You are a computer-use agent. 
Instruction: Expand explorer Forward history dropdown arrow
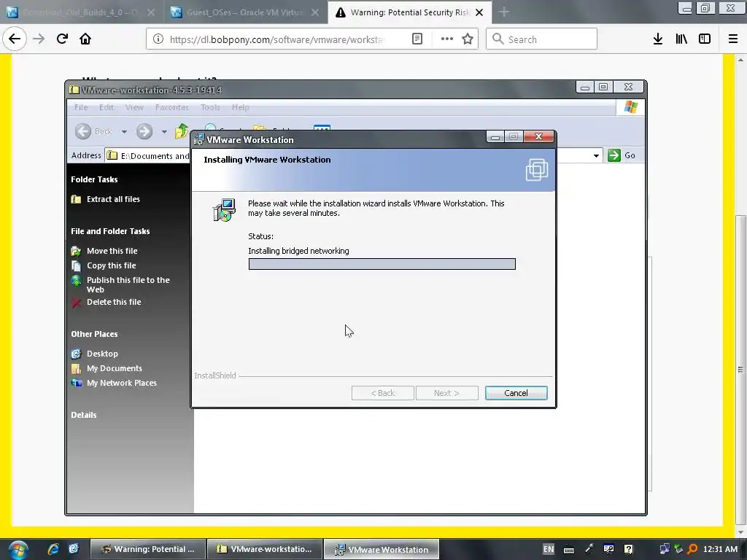click(164, 131)
